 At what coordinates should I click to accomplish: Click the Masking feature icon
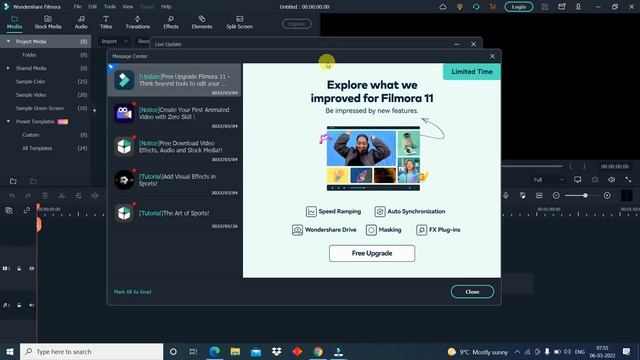(371, 230)
